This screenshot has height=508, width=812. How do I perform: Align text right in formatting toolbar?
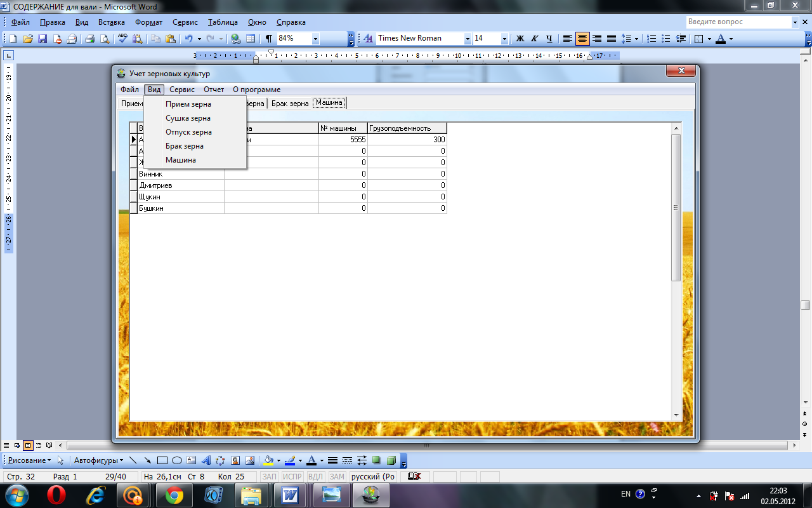tap(597, 39)
